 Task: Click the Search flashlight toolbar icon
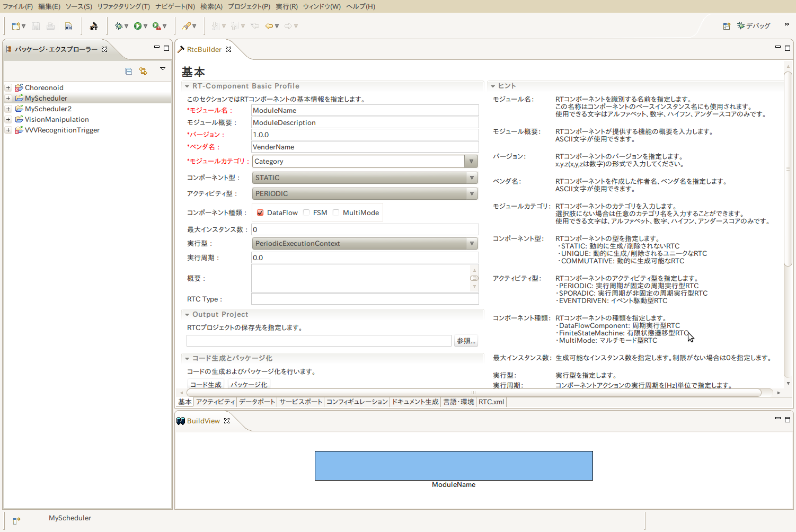pos(187,26)
